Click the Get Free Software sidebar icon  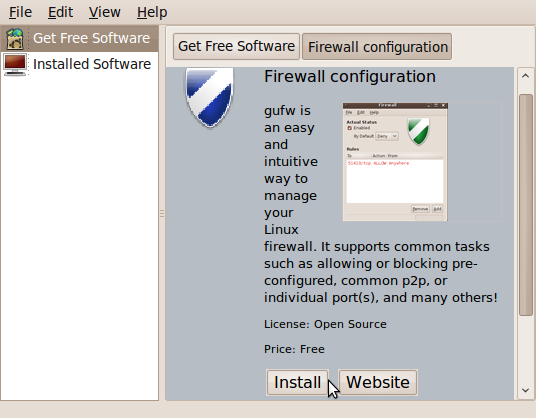click(x=14, y=38)
